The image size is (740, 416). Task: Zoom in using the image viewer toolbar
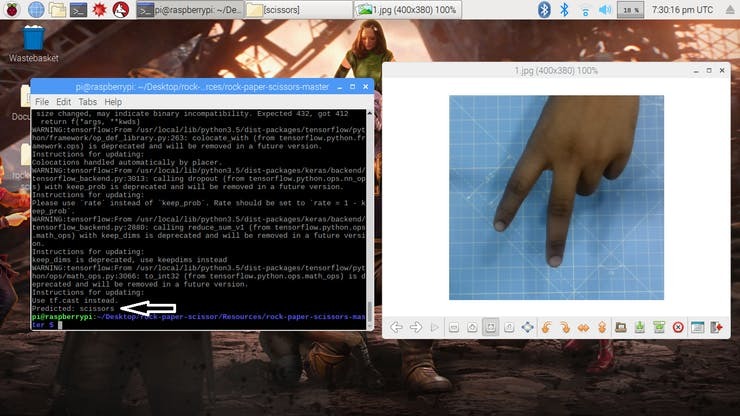point(472,327)
